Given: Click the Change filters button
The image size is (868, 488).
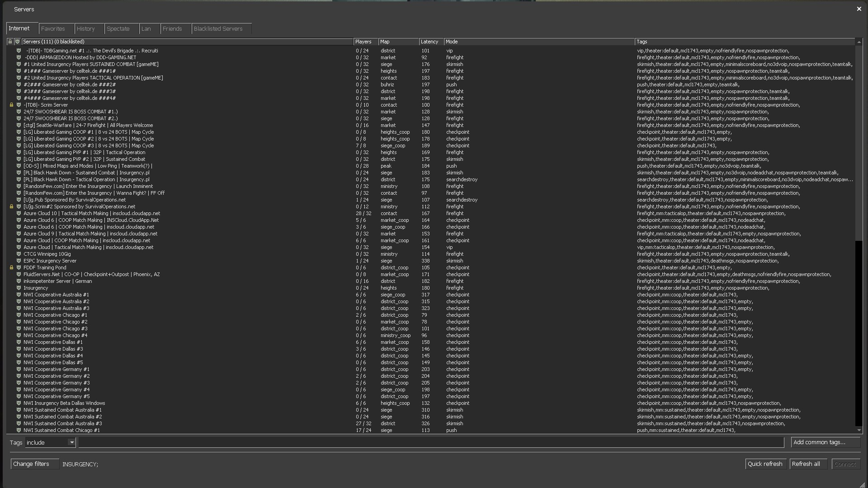Looking at the screenshot, I should pyautogui.click(x=34, y=464).
